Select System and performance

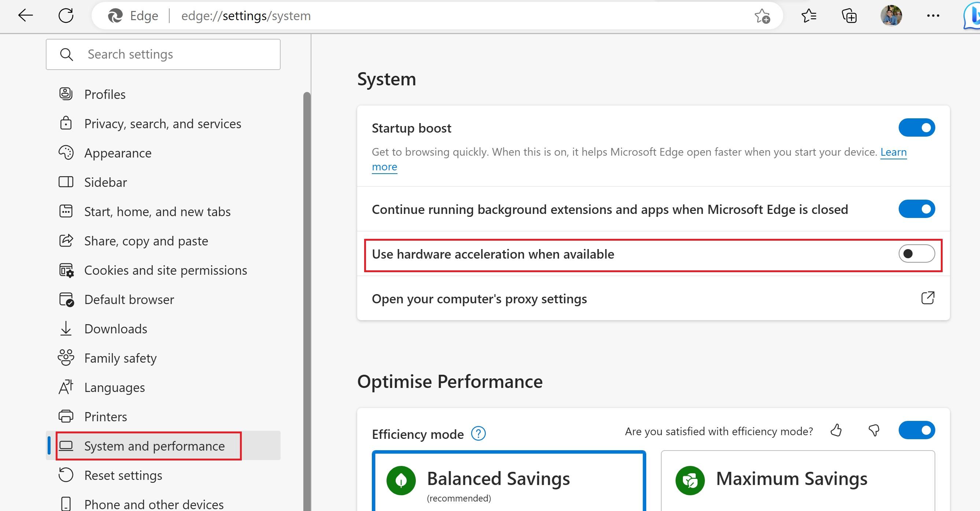point(163,445)
